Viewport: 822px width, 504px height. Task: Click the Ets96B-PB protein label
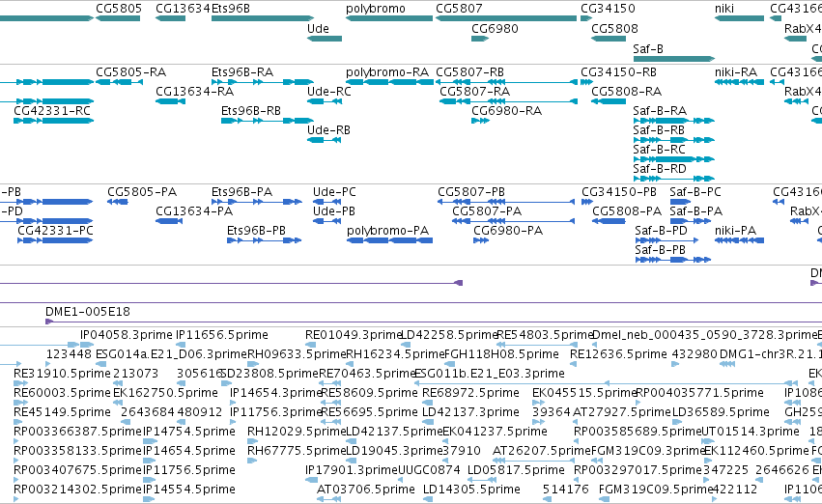(x=256, y=231)
